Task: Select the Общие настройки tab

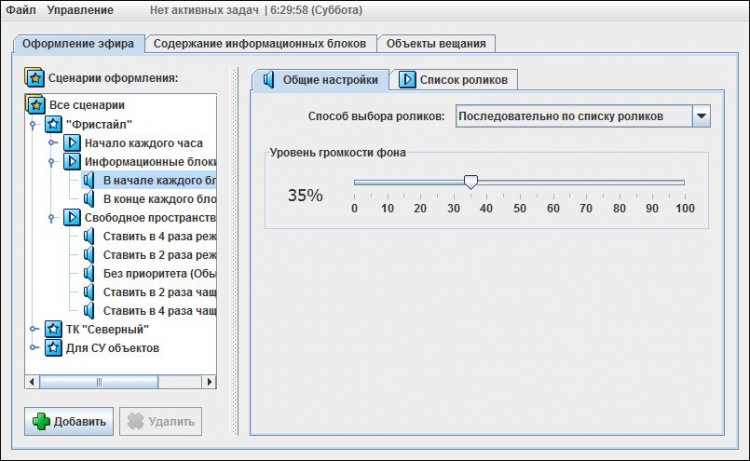Action: pos(320,79)
